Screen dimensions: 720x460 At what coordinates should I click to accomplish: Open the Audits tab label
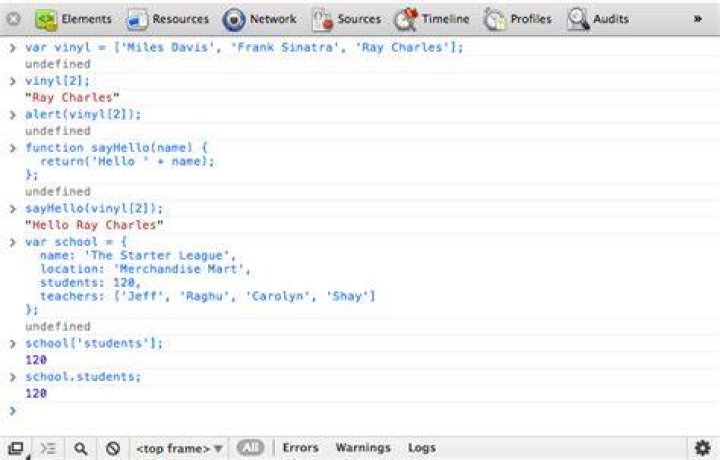tap(611, 19)
